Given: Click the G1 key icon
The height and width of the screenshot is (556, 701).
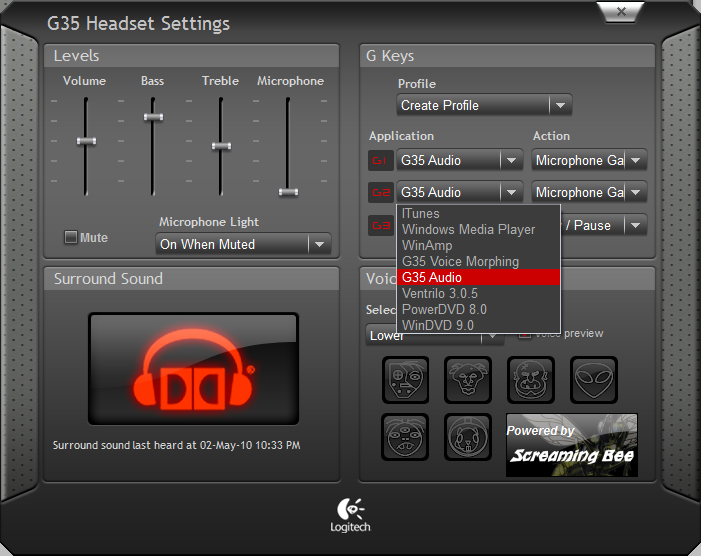Looking at the screenshot, I should pyautogui.click(x=380, y=160).
